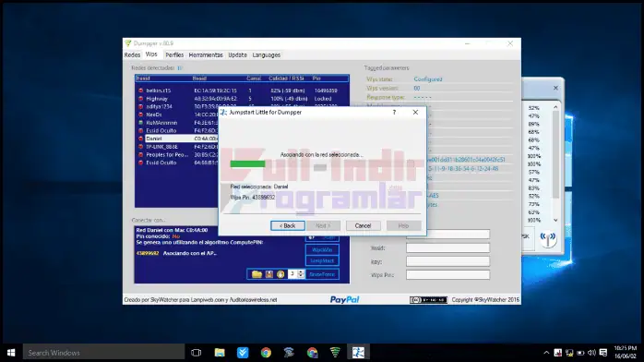Image resolution: width=644 pixels, height=362 pixels.
Task: Click the Search Windows box
Action: [x=103, y=353]
